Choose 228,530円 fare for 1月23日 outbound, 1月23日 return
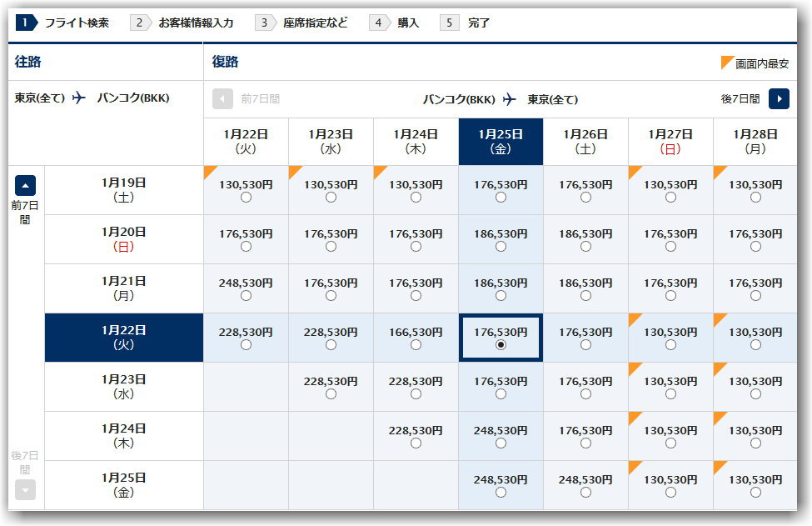The height and width of the screenshot is (526, 812). (x=331, y=394)
